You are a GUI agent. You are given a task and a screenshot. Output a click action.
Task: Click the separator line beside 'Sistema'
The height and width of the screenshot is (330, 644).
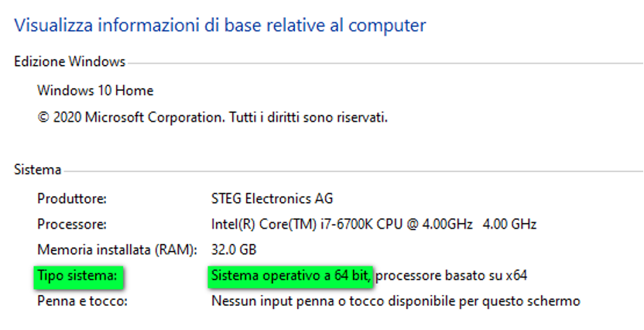click(x=348, y=170)
